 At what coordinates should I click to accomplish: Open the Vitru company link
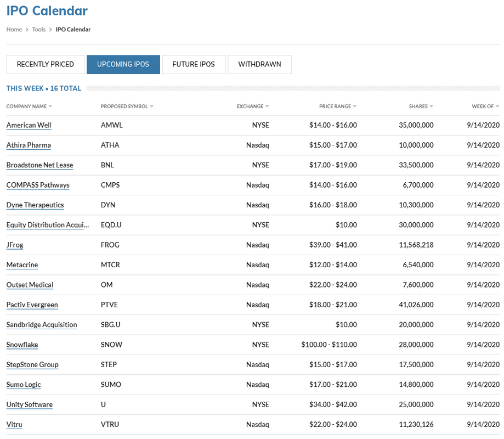[14, 425]
